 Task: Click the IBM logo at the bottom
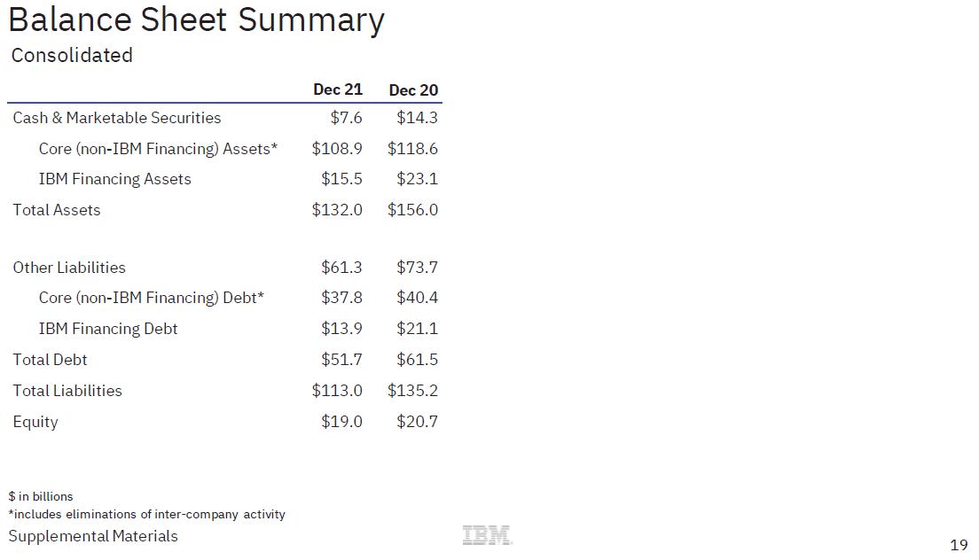click(487, 535)
